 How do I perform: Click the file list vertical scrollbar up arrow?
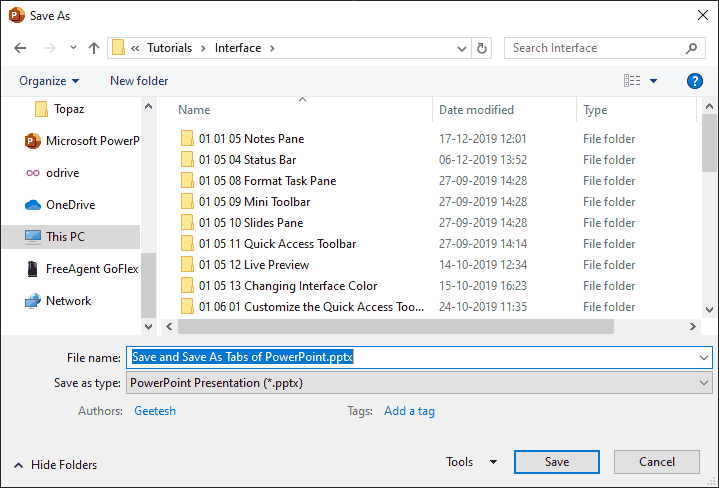click(709, 106)
